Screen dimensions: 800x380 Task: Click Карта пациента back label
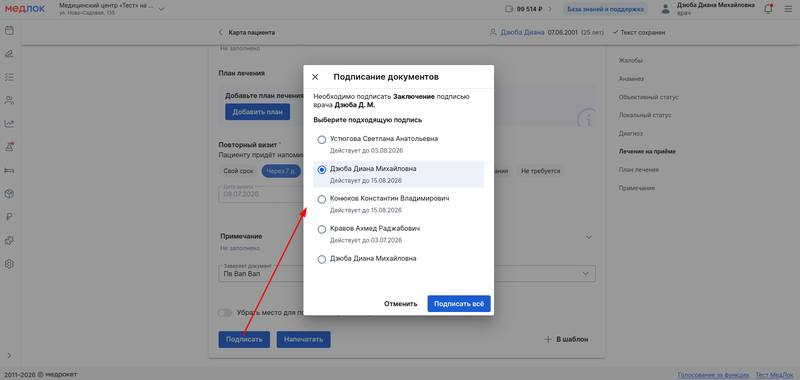point(252,33)
